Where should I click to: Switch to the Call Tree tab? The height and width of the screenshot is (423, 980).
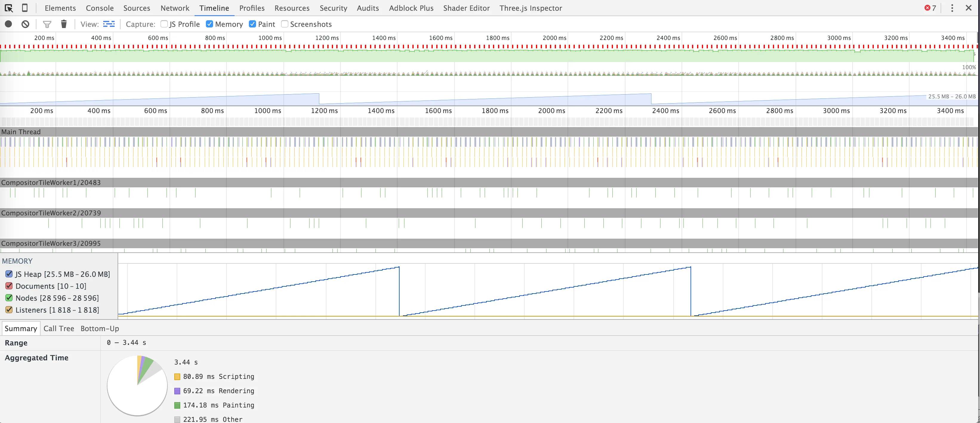tap(58, 328)
